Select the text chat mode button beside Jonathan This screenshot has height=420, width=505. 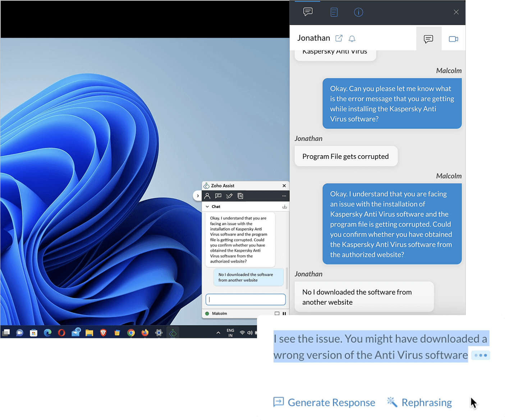428,39
